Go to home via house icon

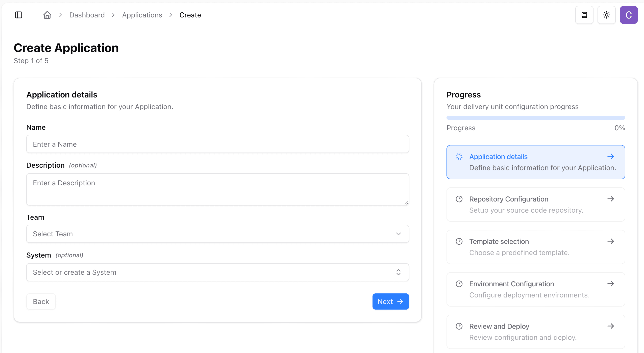tap(47, 15)
